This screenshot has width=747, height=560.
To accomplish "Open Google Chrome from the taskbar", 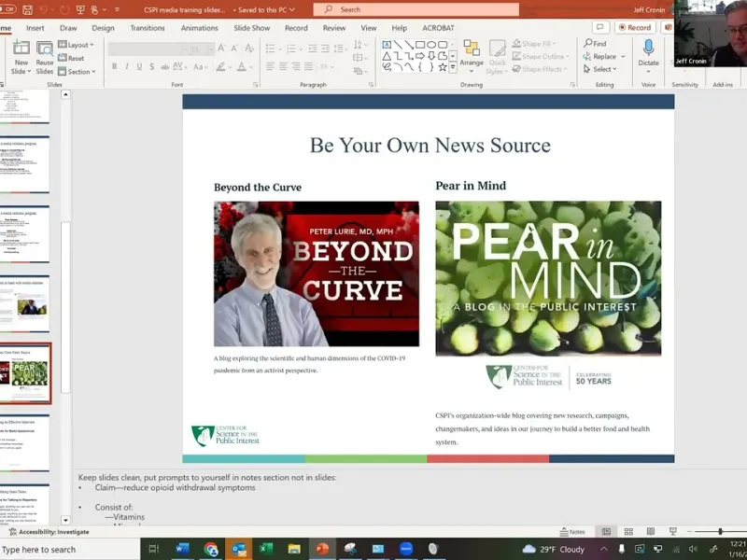I will (211, 549).
